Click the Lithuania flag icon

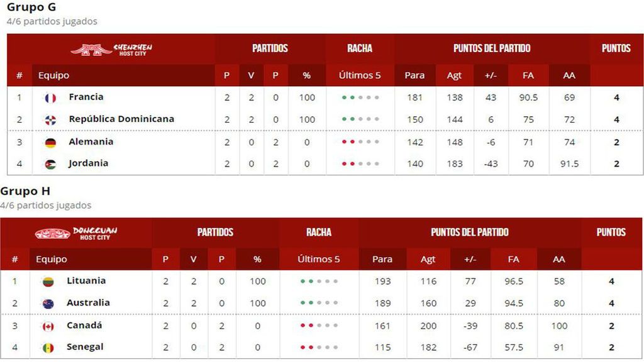[x=48, y=282]
